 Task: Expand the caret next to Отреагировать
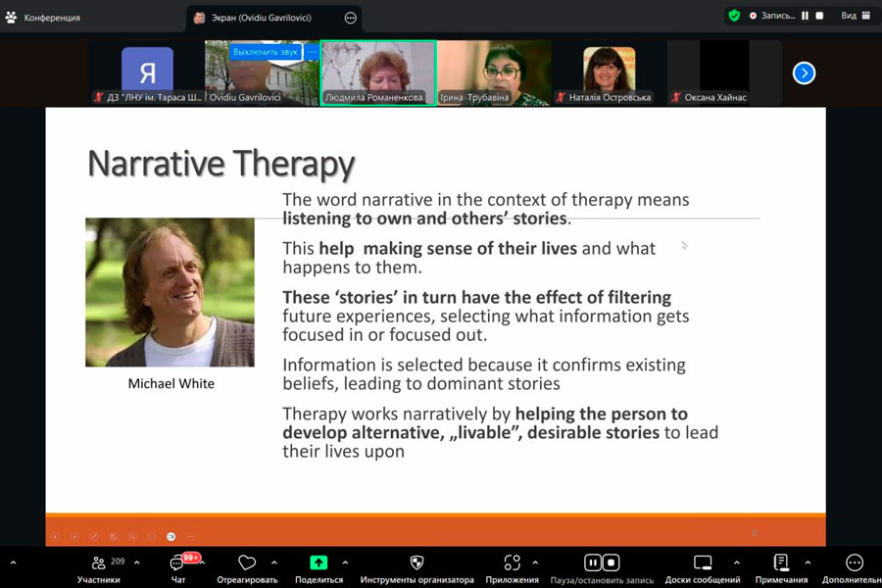pos(274,563)
